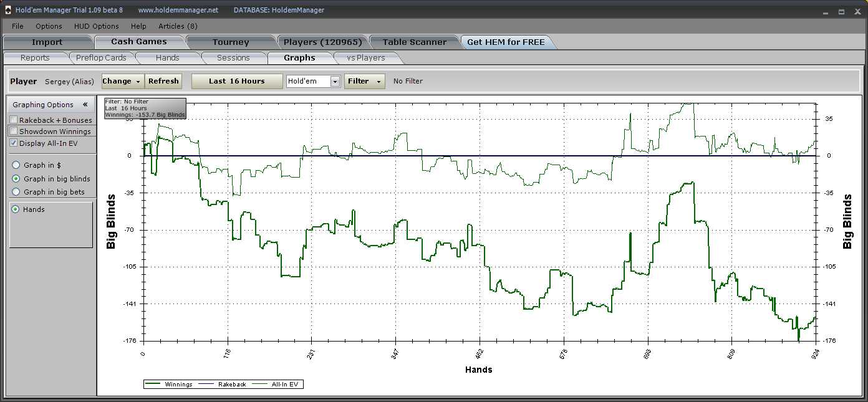Expand the Hold'em game type combo box
868x402 pixels.
335,82
